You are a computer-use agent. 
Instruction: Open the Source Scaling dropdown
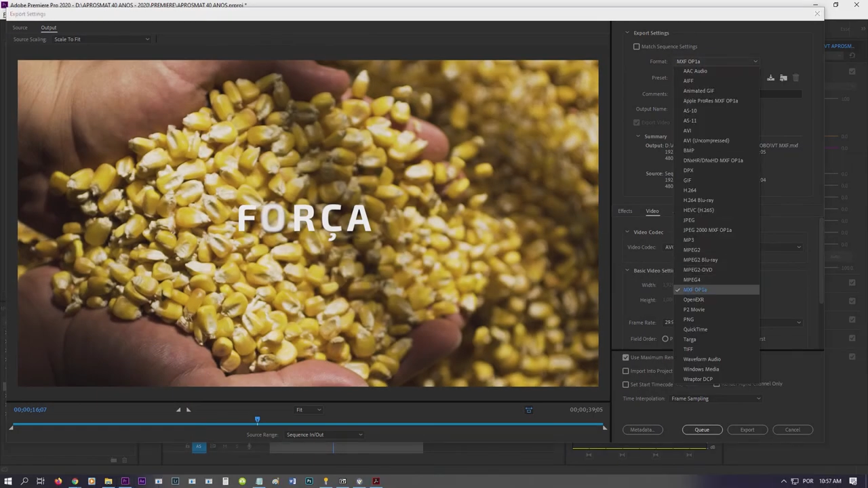102,39
